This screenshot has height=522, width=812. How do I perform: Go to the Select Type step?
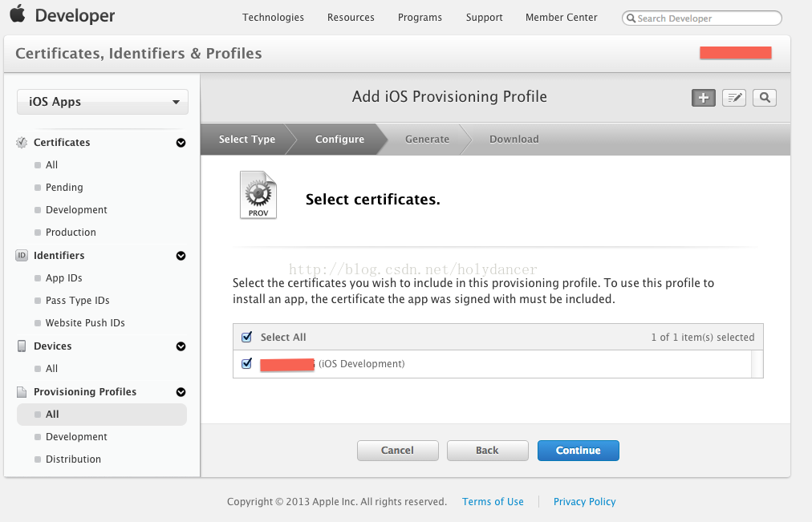247,140
